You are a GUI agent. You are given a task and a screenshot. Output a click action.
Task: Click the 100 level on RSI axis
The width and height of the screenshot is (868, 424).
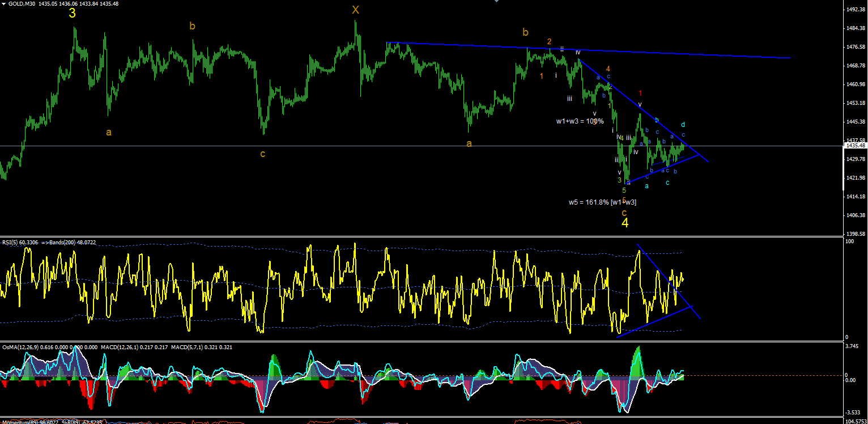coord(850,242)
